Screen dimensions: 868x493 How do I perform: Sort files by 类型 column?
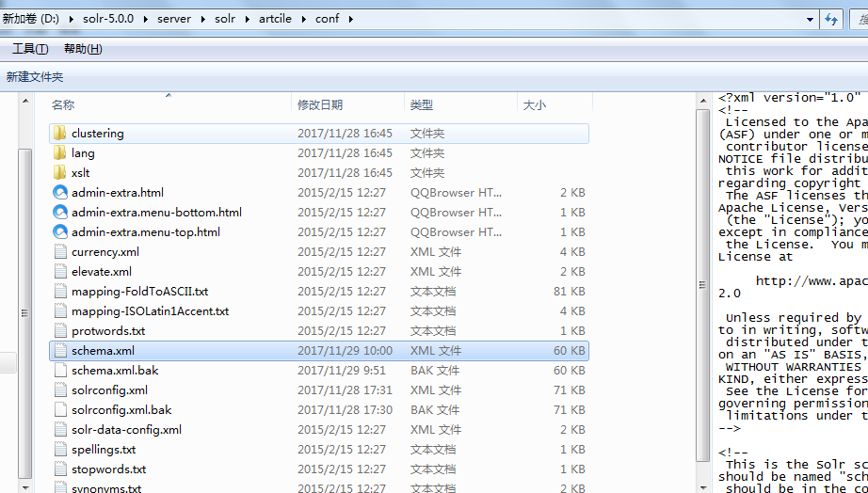click(421, 104)
